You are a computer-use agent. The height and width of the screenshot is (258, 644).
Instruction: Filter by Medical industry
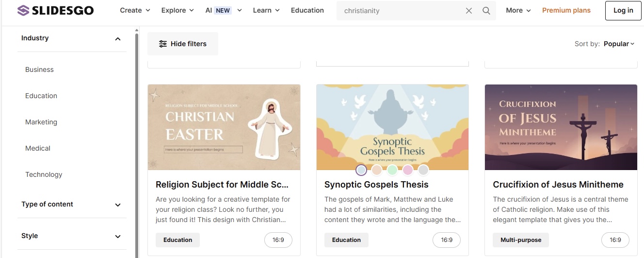(x=38, y=148)
